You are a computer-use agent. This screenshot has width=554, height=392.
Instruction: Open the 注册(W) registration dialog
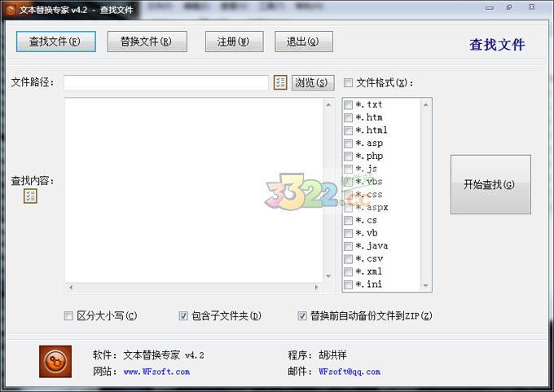pyautogui.click(x=235, y=42)
